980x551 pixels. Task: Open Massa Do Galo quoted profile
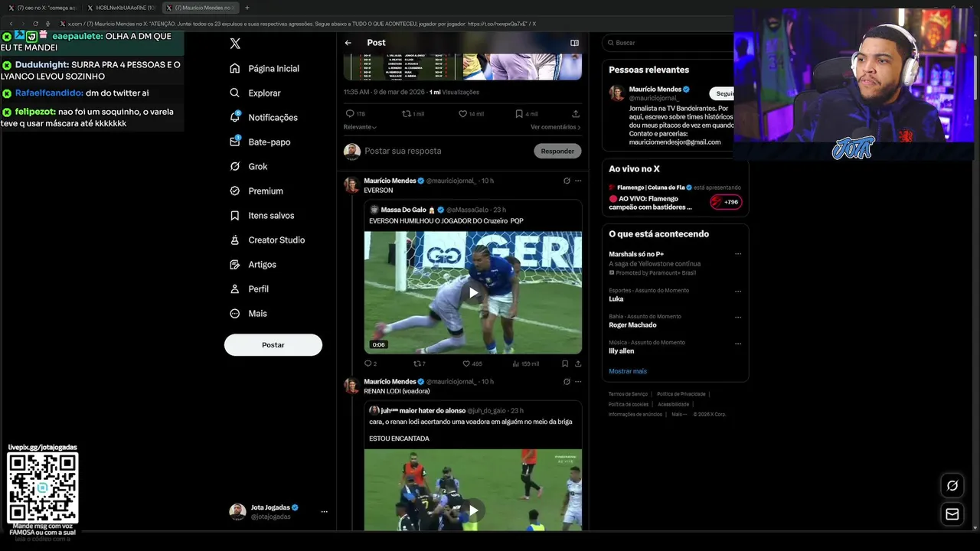click(x=403, y=210)
